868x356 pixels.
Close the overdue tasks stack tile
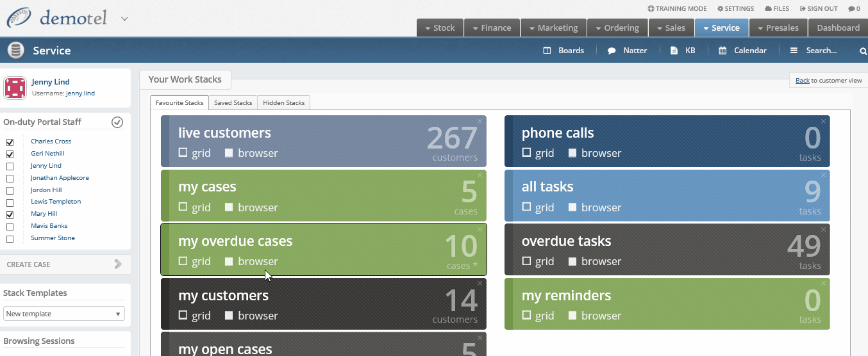(x=823, y=229)
